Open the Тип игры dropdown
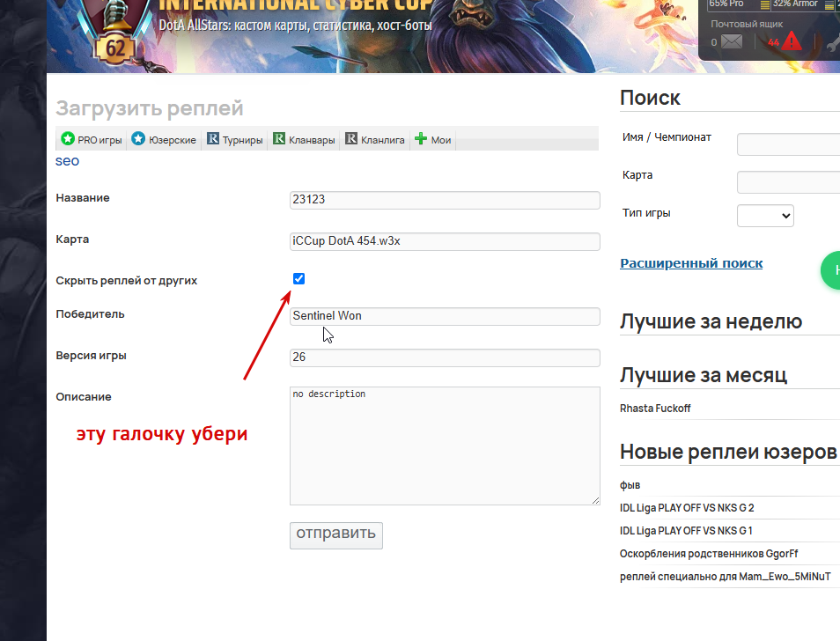Viewport: 840px width, 641px height. point(765,215)
